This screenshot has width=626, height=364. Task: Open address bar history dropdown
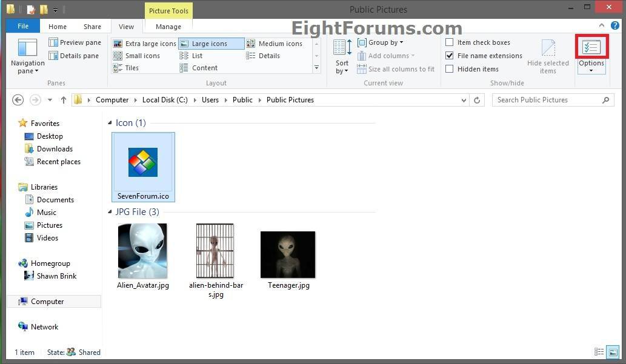point(464,100)
